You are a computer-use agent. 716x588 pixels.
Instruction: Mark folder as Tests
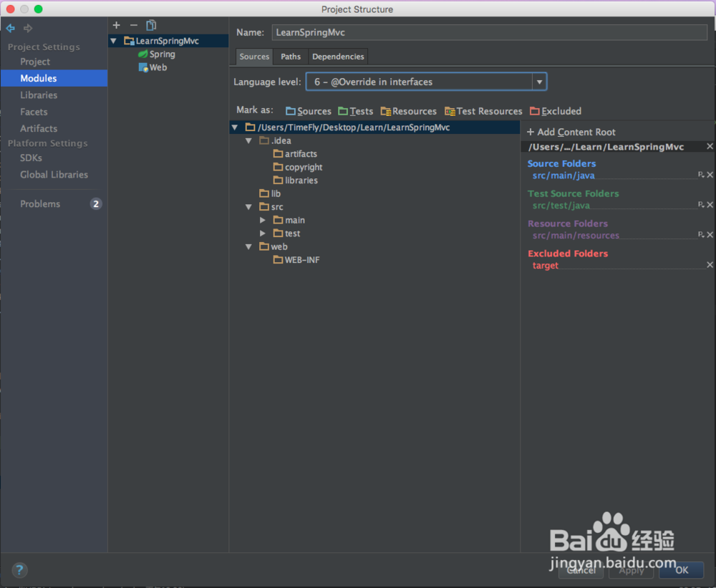[x=355, y=111]
